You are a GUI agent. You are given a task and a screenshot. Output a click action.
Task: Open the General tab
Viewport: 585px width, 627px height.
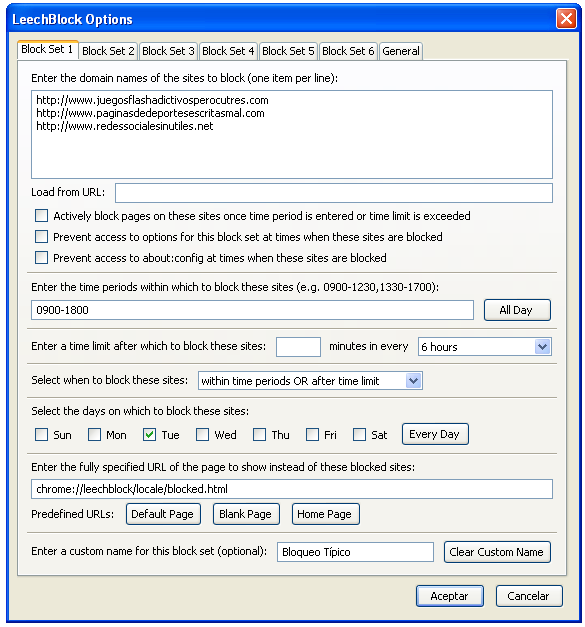401,51
